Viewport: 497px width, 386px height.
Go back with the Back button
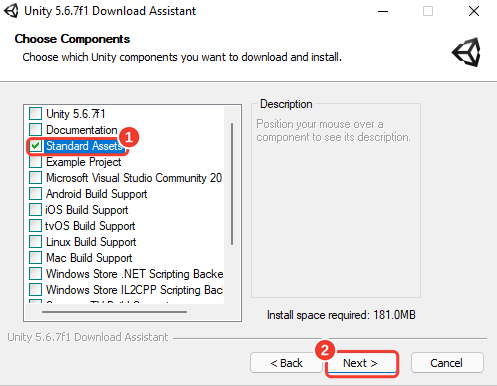click(286, 363)
